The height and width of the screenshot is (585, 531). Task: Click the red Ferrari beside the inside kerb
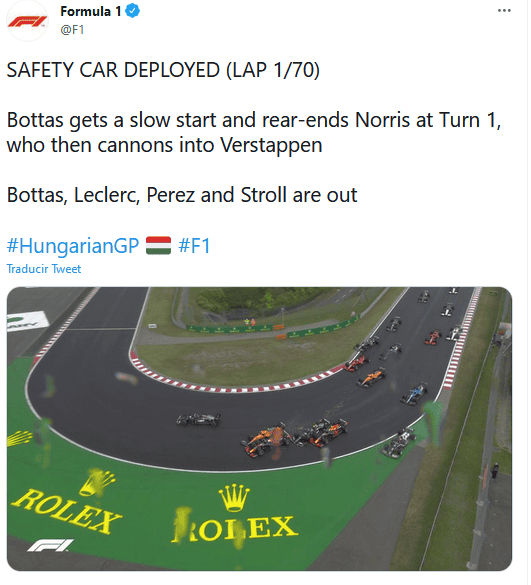coord(356,363)
